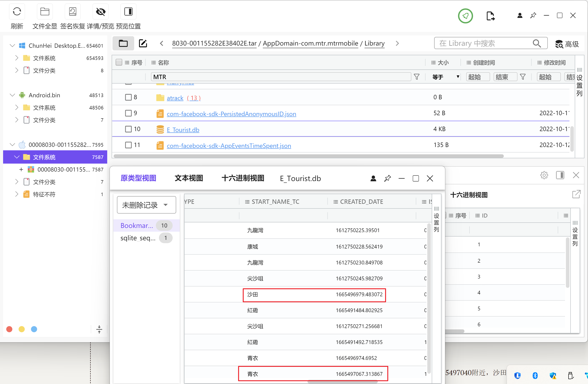
Task: Switch to 原类型视图 tab
Action: click(x=138, y=178)
